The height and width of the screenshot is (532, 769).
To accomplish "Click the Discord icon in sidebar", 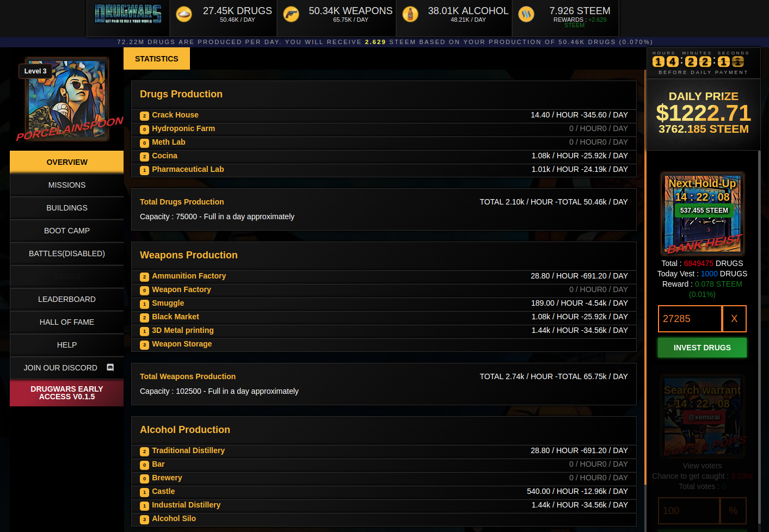I will (x=110, y=368).
